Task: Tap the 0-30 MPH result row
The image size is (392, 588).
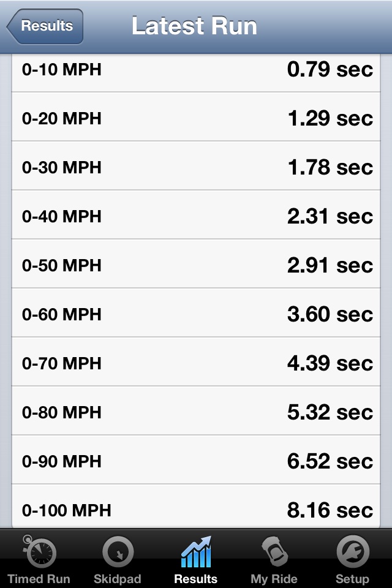Action: click(x=196, y=166)
